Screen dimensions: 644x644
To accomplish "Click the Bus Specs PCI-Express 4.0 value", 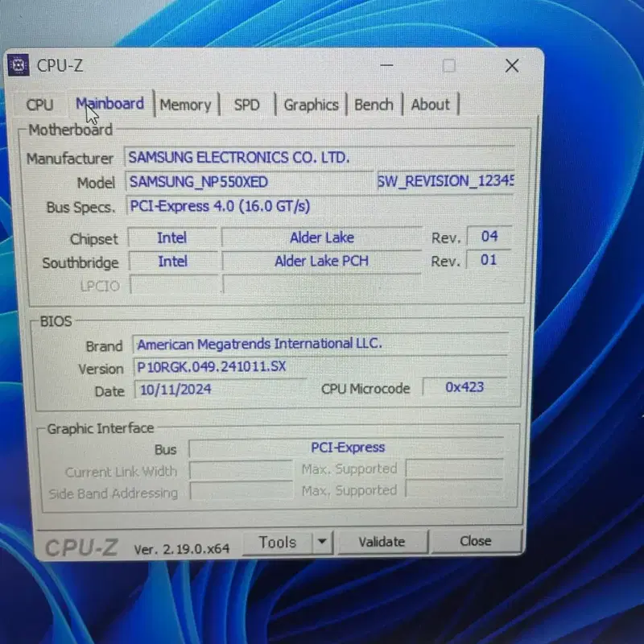I will tap(320, 206).
